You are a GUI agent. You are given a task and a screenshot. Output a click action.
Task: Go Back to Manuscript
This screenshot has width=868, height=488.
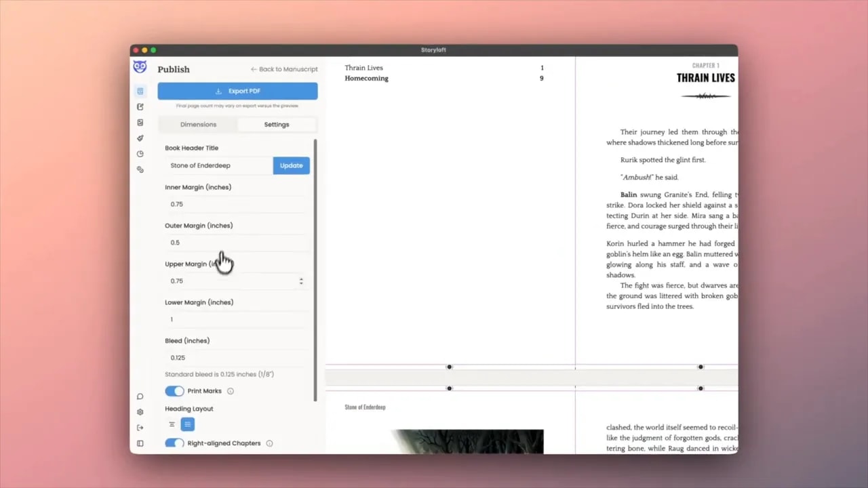pos(284,69)
